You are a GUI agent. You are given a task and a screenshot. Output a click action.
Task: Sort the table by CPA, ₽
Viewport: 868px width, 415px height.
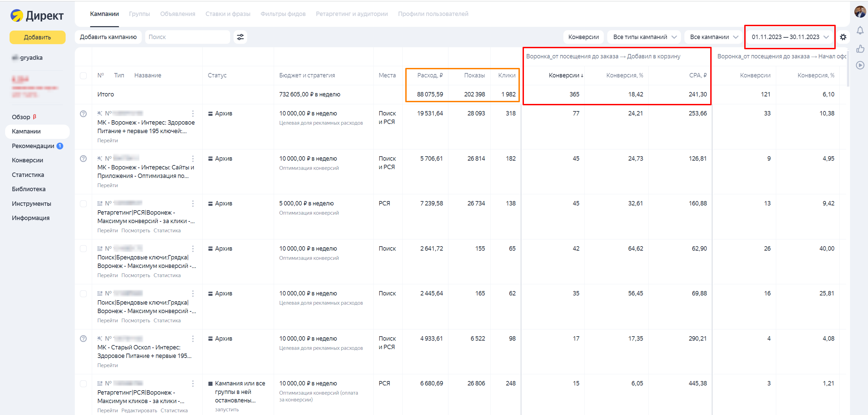(x=698, y=75)
